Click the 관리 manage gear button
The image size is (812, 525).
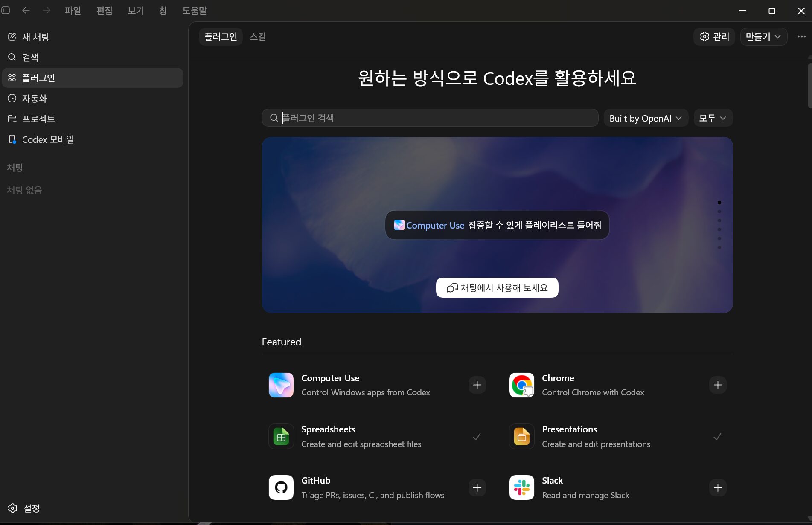pyautogui.click(x=714, y=37)
